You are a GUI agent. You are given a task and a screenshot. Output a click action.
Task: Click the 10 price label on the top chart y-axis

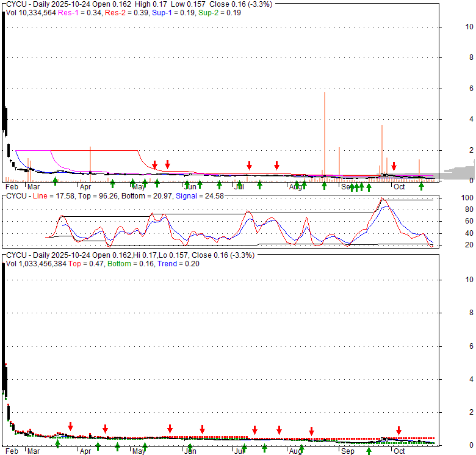(469, 27)
